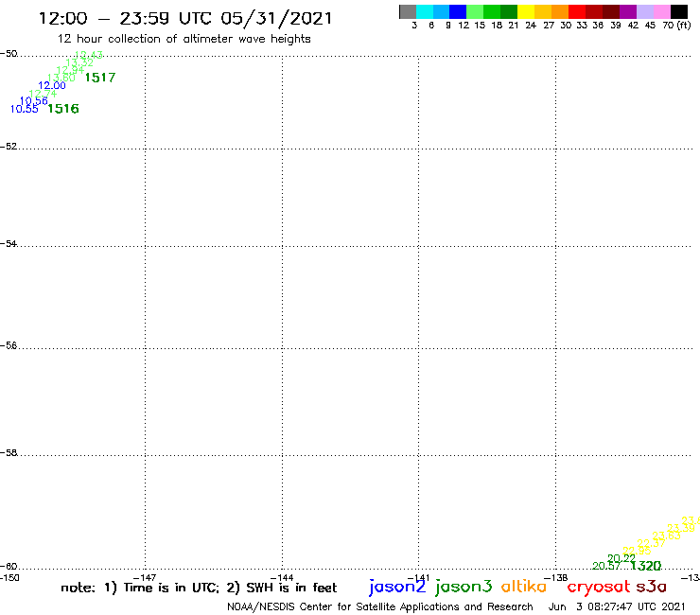700x615 pixels.
Task: Click the bright red 33 ft swatch
Action: pyautogui.click(x=577, y=11)
